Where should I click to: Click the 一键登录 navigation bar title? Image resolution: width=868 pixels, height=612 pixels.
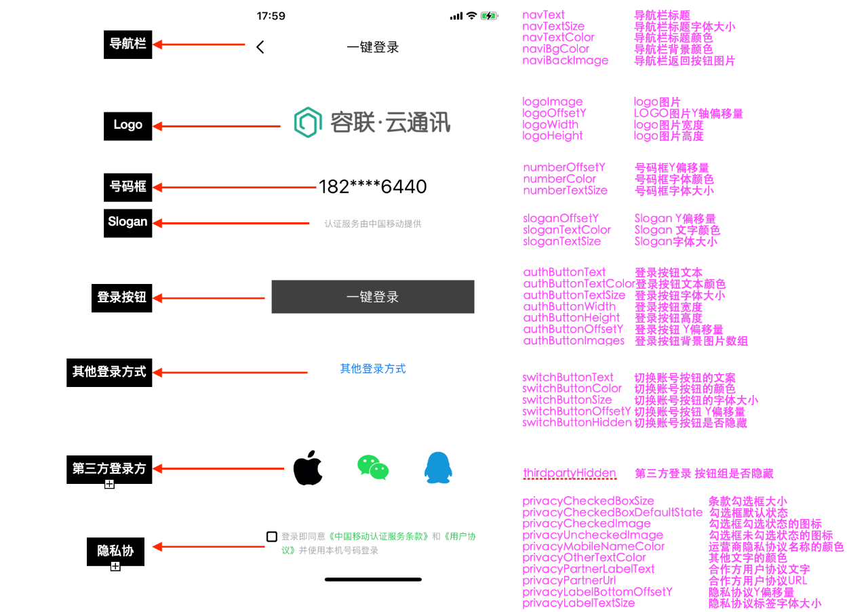pyautogui.click(x=373, y=47)
